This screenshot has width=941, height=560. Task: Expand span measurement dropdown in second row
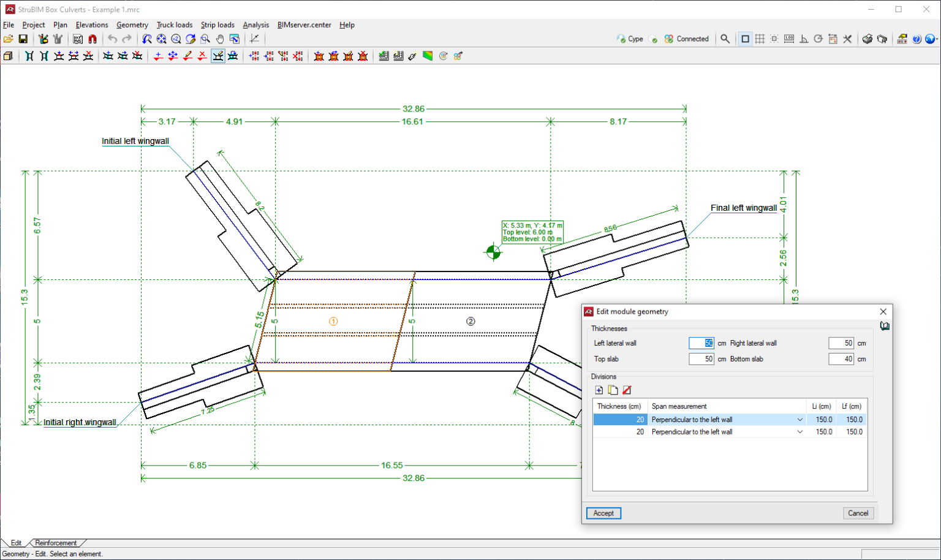pyautogui.click(x=799, y=432)
